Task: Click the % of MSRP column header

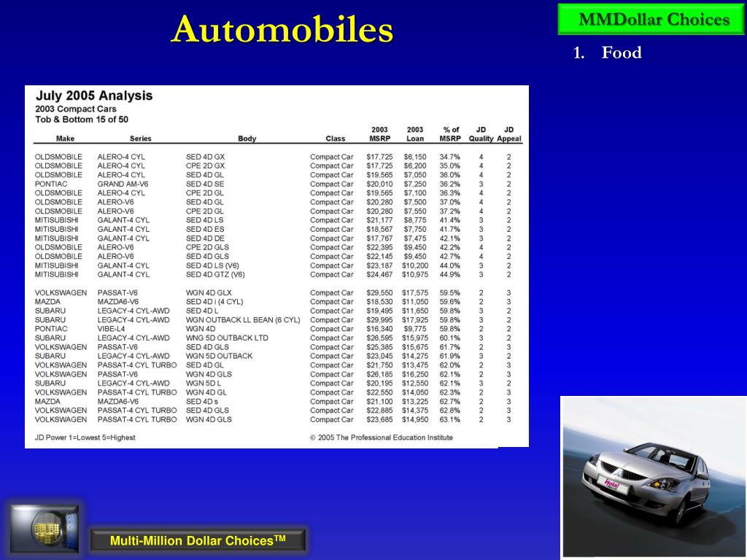Action: point(450,134)
